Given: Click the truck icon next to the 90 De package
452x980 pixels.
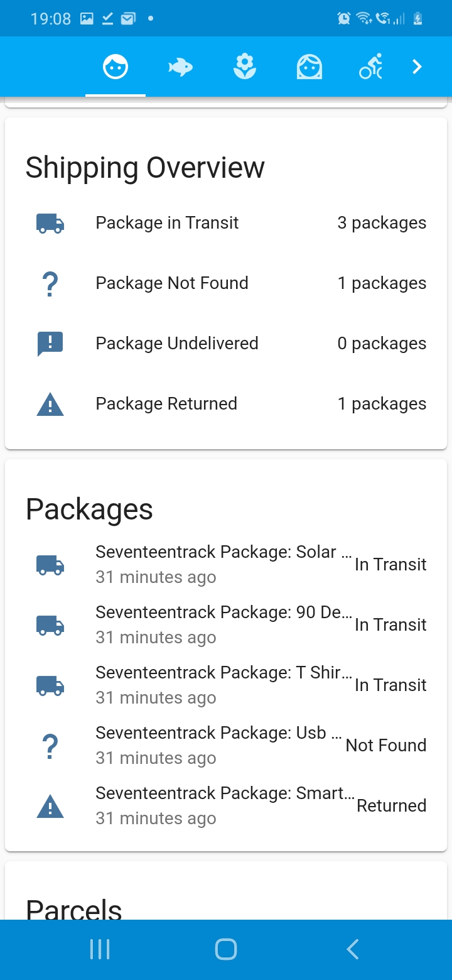Looking at the screenshot, I should point(50,625).
